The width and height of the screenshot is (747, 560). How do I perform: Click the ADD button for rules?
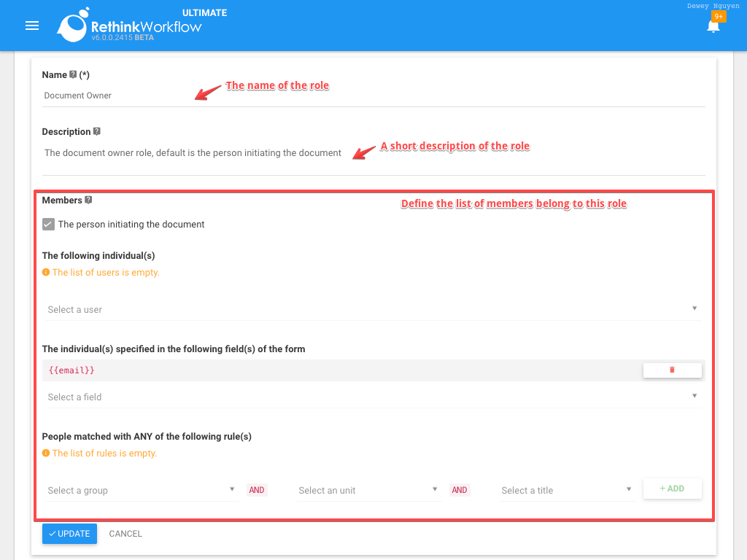click(x=672, y=489)
